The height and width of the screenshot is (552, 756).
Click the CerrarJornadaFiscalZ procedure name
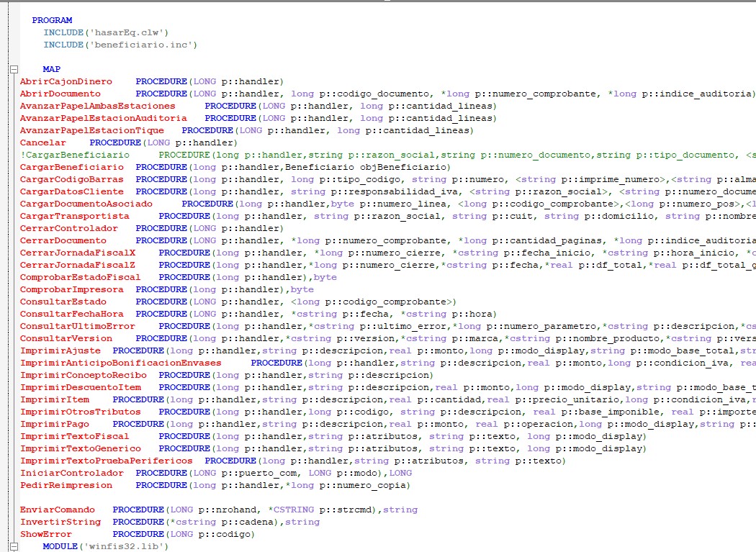(x=77, y=265)
